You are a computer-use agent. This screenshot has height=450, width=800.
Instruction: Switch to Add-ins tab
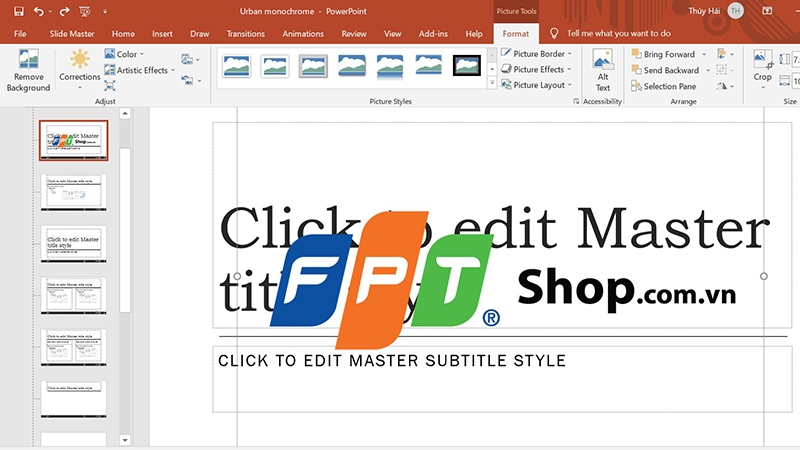pyautogui.click(x=433, y=34)
